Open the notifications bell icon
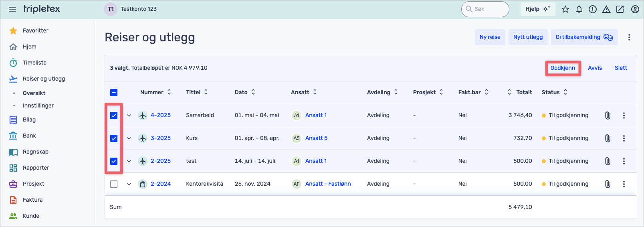 tap(579, 9)
